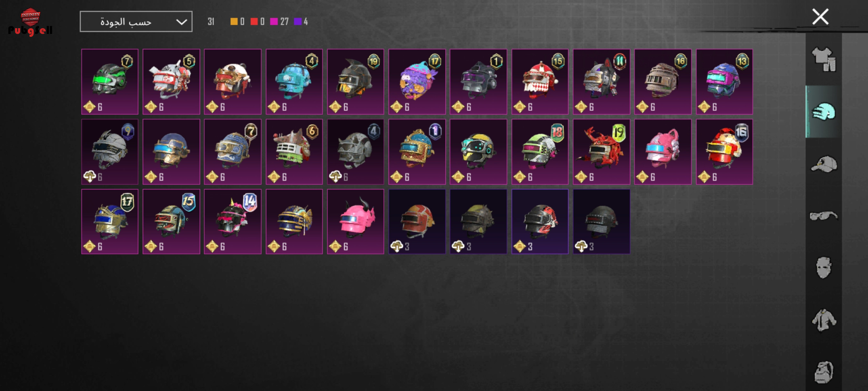Open the jacket category icon
This screenshot has width=868, height=391.
coord(824,320)
